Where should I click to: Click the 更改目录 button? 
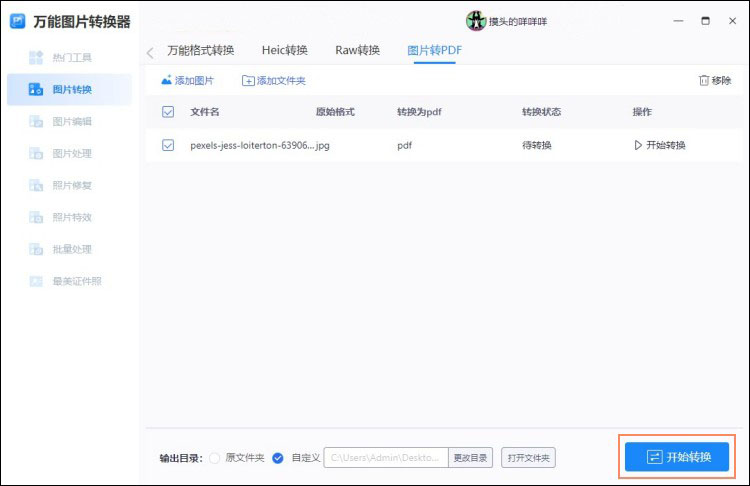pos(471,458)
